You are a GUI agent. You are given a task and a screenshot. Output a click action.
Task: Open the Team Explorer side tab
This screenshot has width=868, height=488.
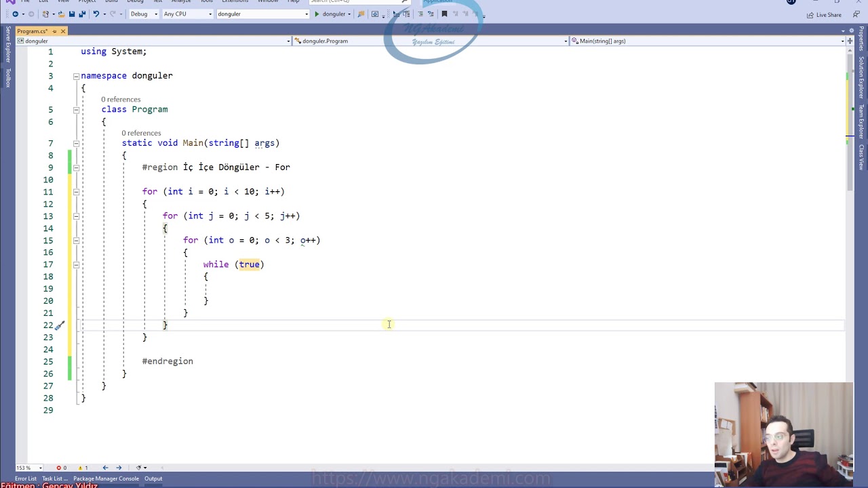(862, 121)
